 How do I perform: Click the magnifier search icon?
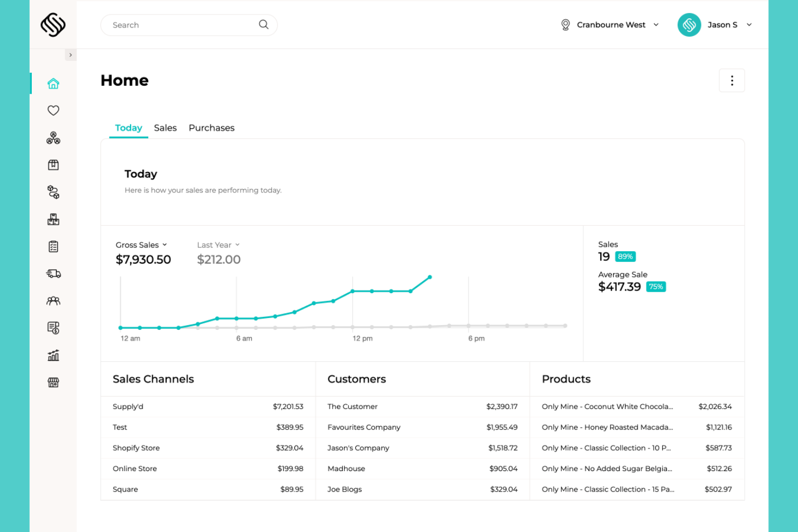264,25
